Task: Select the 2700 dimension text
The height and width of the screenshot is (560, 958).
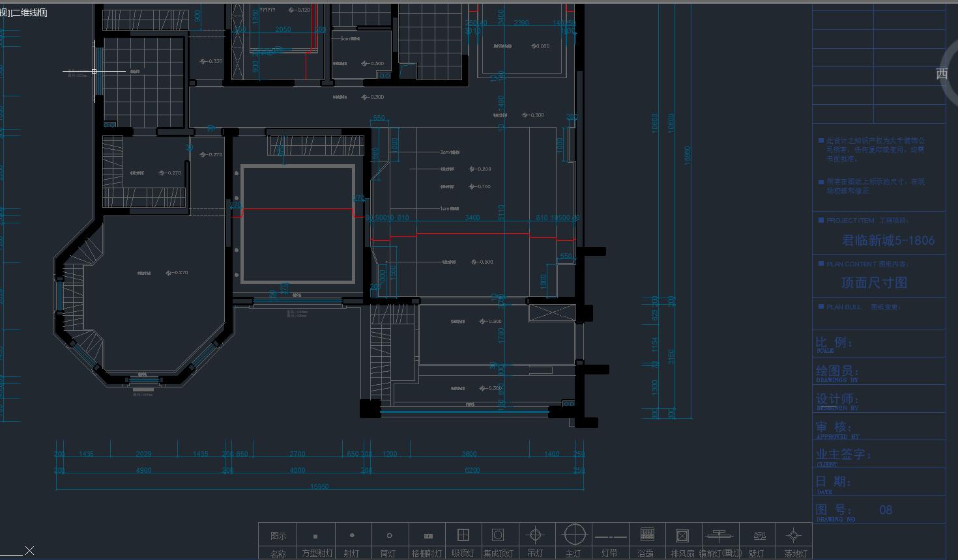Action: click(297, 454)
